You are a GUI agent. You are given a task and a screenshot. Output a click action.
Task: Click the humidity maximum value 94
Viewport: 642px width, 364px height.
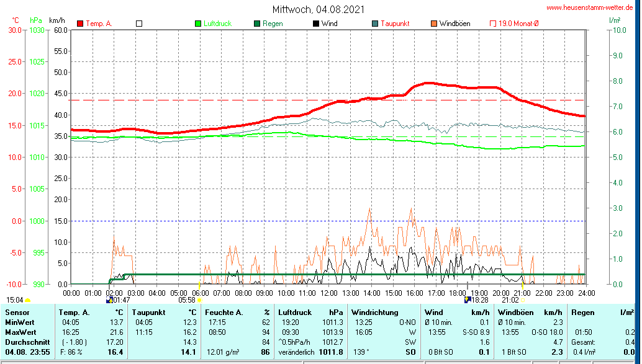click(x=266, y=332)
